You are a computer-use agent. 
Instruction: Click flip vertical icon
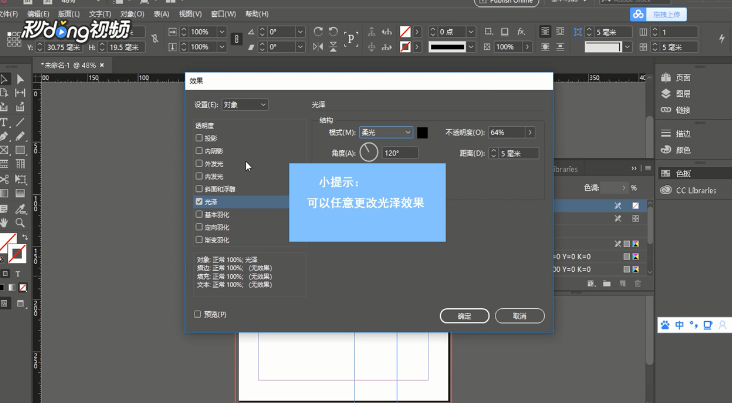coord(333,47)
